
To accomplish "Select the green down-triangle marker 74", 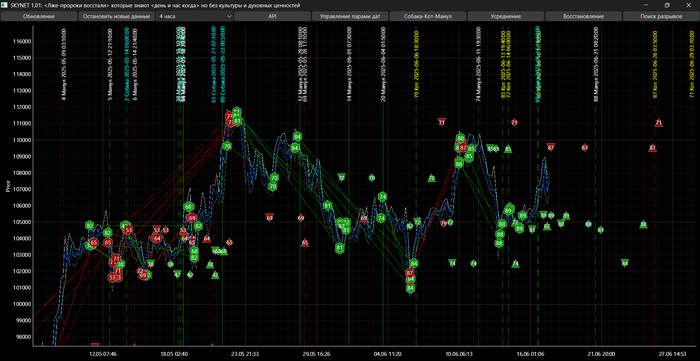I will click(x=452, y=263).
